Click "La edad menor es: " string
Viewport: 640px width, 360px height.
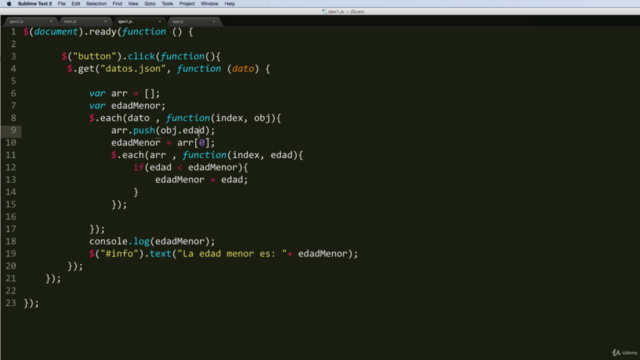click(x=232, y=253)
